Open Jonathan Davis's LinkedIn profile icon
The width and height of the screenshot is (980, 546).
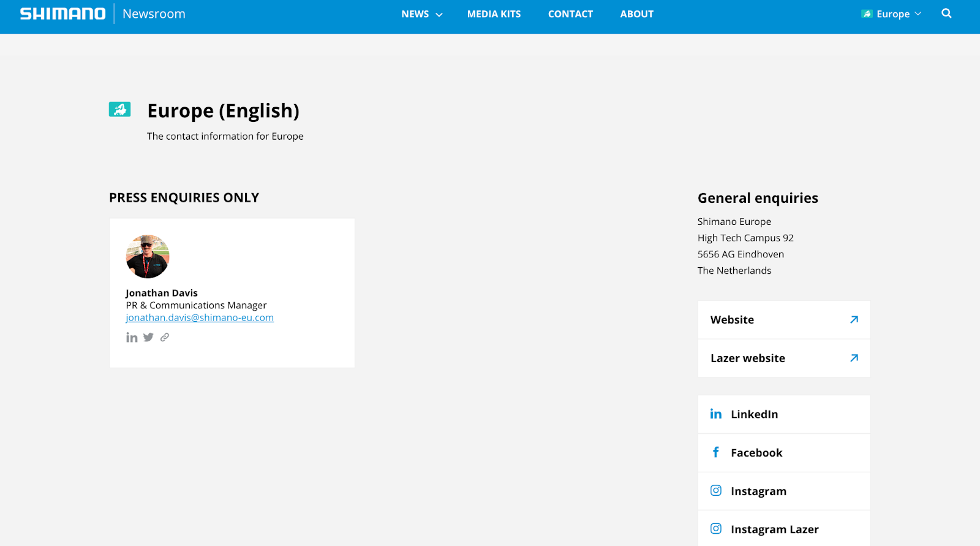tap(132, 338)
